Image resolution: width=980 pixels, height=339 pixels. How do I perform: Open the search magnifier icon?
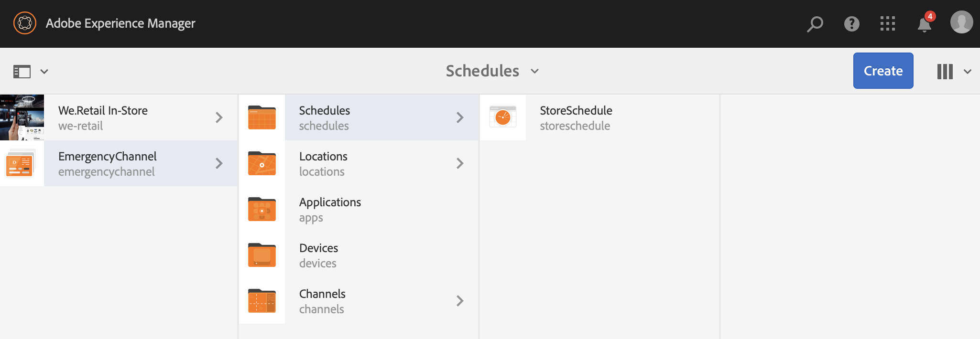(x=815, y=23)
